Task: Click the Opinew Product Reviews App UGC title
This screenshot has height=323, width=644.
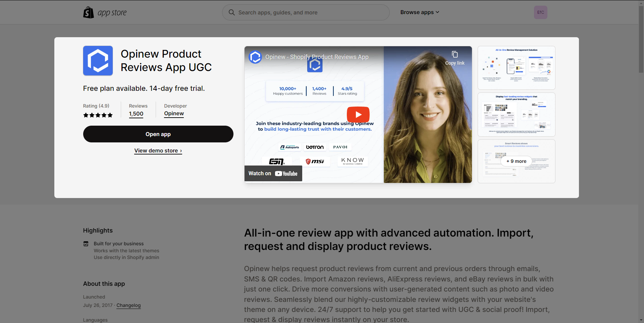Action: tap(166, 61)
